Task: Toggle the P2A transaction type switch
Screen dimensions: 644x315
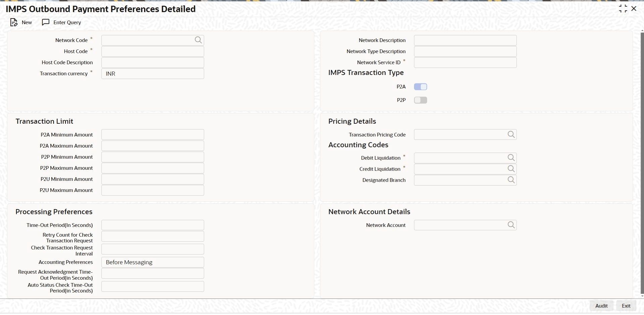Action: pyautogui.click(x=420, y=87)
